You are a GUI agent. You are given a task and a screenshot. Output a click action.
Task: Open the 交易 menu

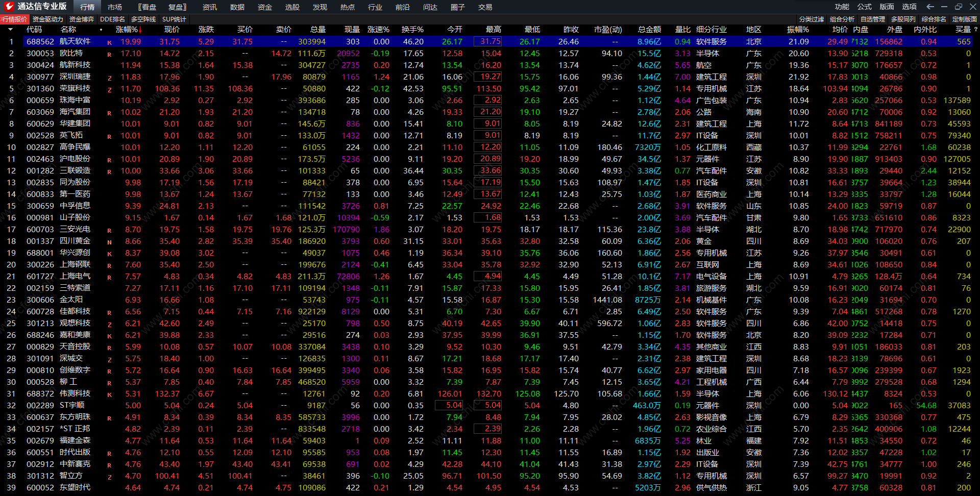[485, 7]
